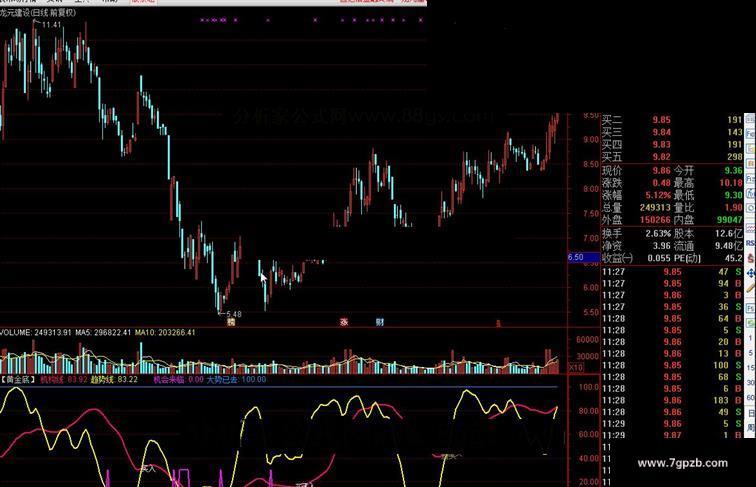Select the 11:27 tick with volume 47 S
Screen dimensions: 756x487
tap(672, 272)
